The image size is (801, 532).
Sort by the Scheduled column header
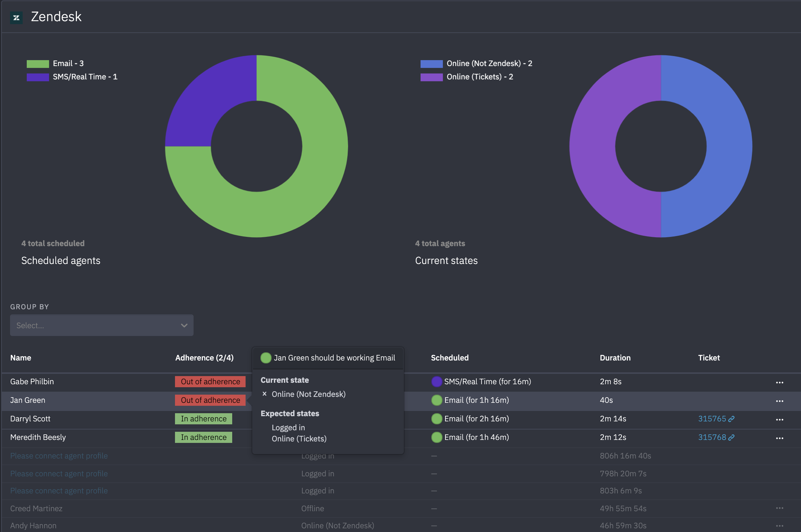(x=450, y=358)
